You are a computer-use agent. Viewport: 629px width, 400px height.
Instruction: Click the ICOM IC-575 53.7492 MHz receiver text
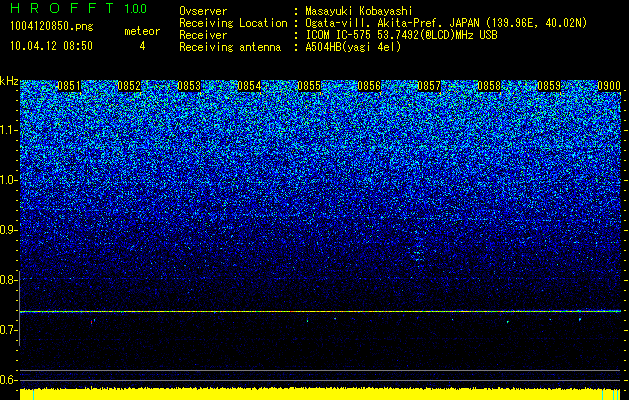pos(402,35)
